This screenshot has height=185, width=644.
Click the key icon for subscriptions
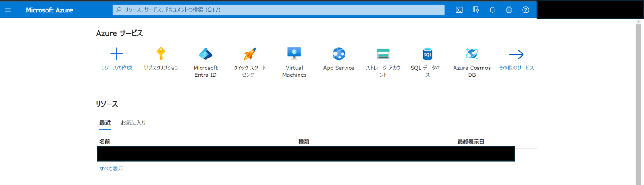click(x=161, y=54)
